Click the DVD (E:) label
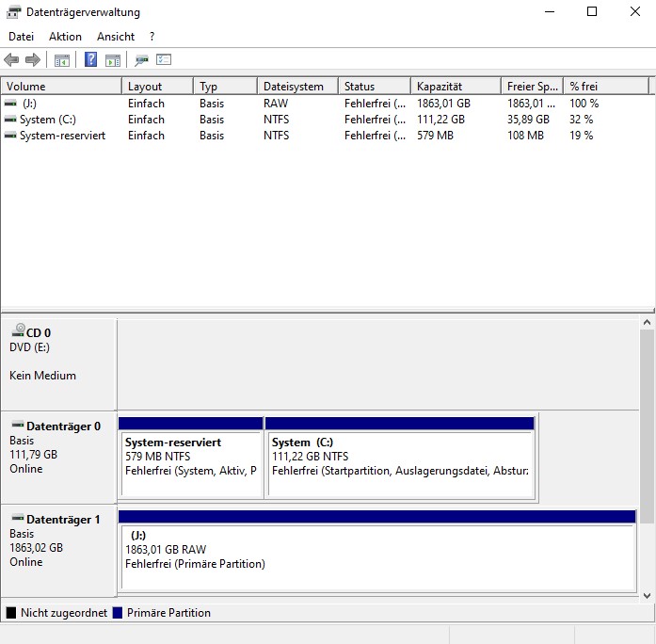The width and height of the screenshot is (656, 644). point(29,347)
